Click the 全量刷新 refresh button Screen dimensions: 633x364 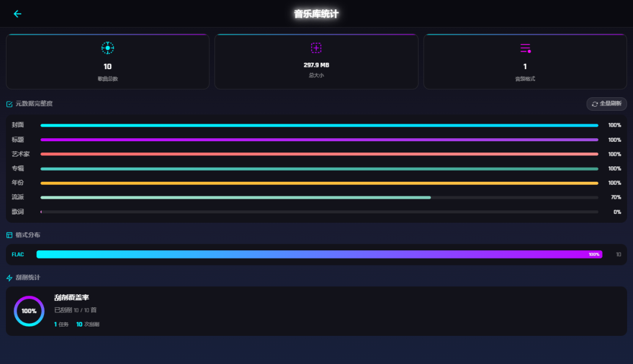[607, 104]
